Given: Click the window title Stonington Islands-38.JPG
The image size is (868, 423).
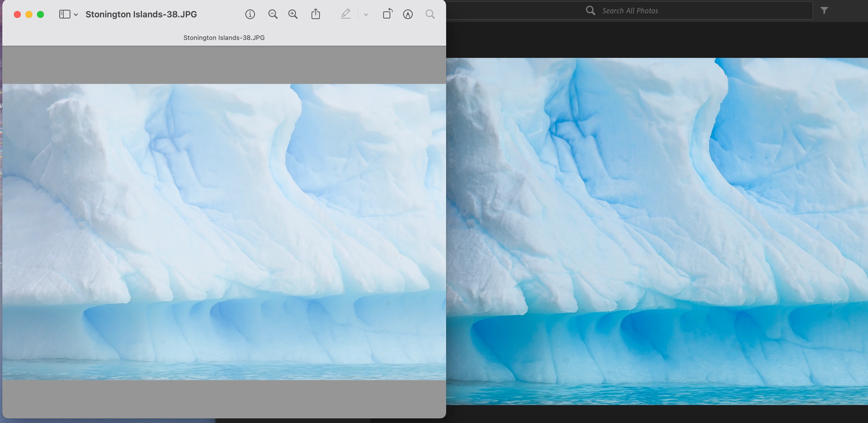Looking at the screenshot, I should tap(141, 14).
